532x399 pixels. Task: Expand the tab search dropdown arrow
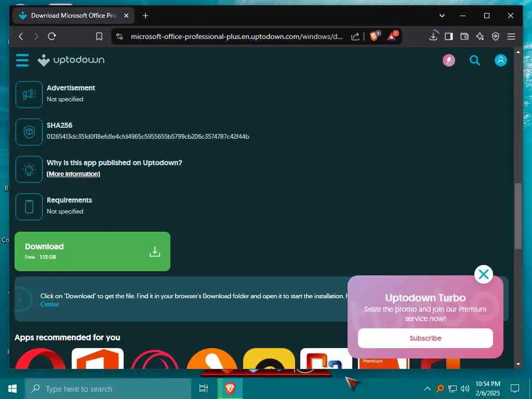click(x=442, y=16)
